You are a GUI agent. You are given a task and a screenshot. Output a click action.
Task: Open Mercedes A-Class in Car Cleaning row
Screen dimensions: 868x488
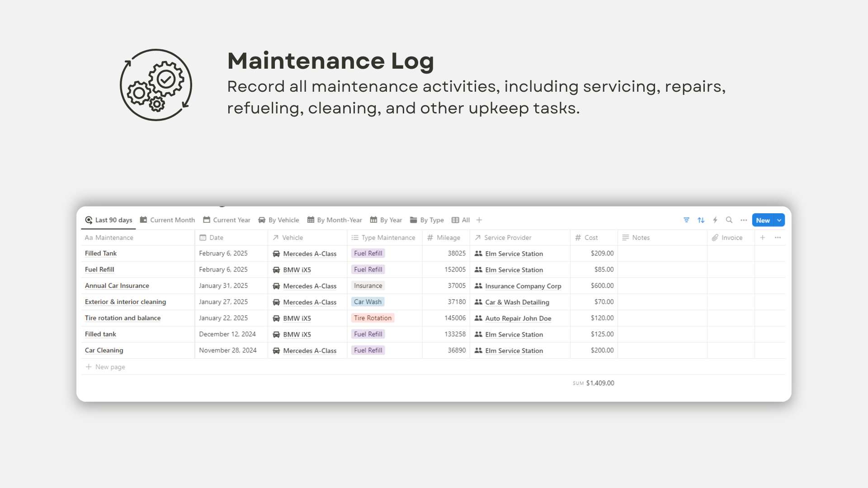pyautogui.click(x=310, y=351)
